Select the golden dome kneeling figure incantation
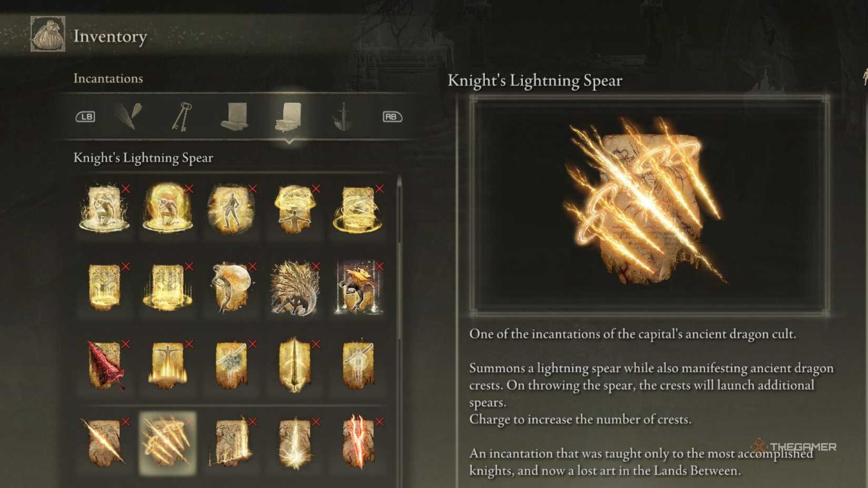This screenshot has width=868, height=488. click(168, 208)
